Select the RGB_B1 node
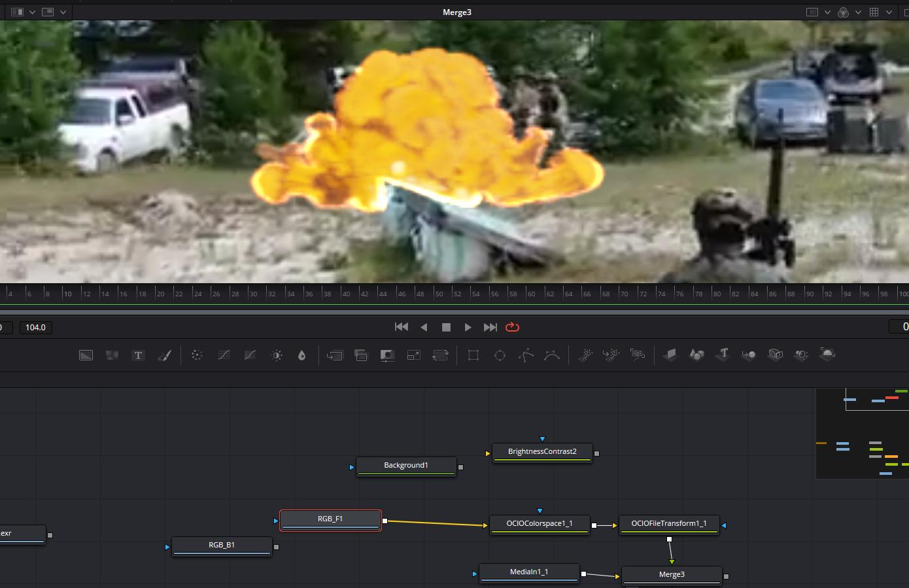Screen dimensions: 909x588 point(222,546)
